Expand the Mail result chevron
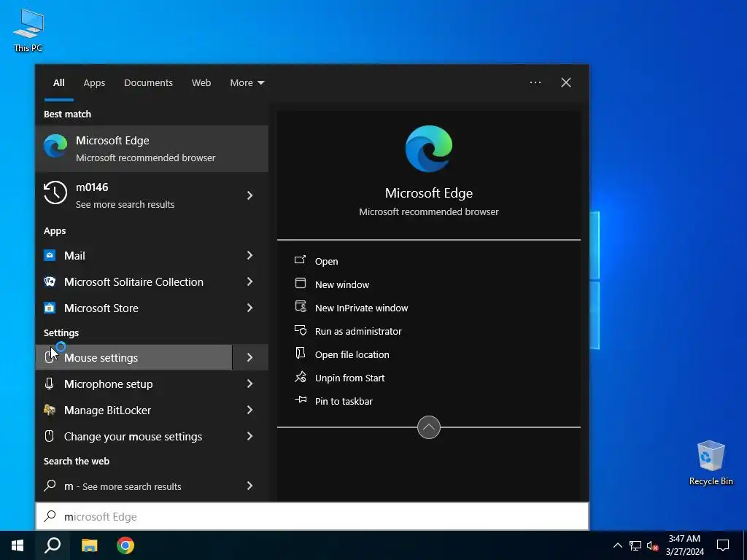Screen dimensions: 747x560 [249, 256]
